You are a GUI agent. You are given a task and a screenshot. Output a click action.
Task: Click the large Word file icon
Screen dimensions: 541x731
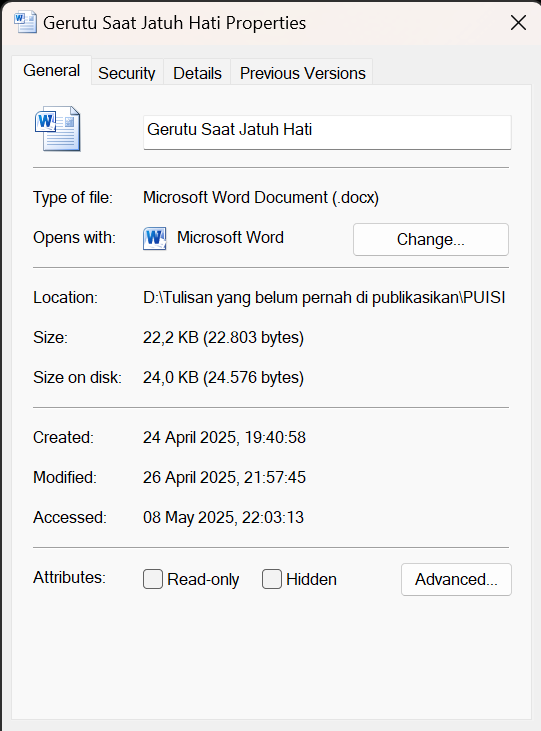(x=57, y=129)
